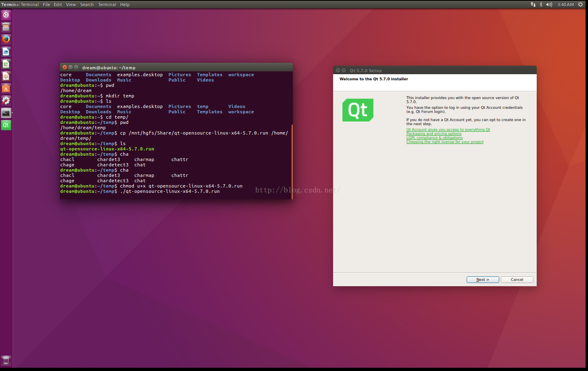Minimize the terminal window
This screenshot has width=588, height=371.
70,67
